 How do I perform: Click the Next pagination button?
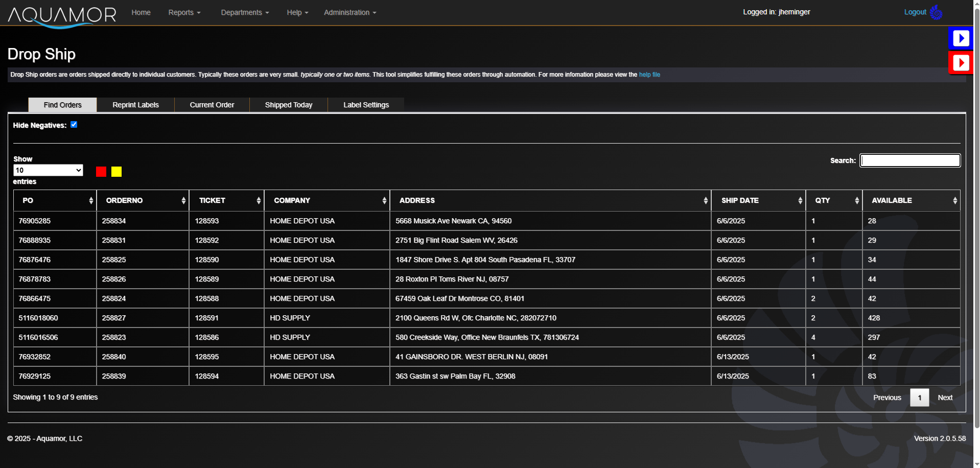pos(945,397)
